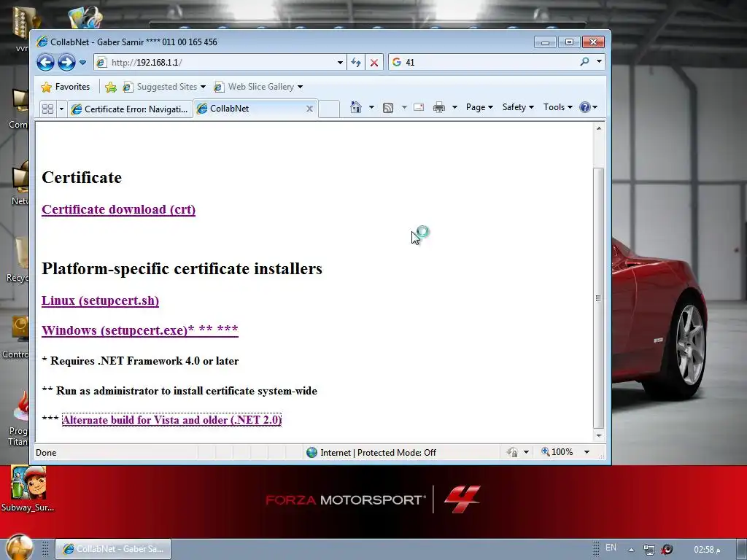747x560 pixels.
Task: Switch to the Certificate Error tab
Action: pyautogui.click(x=130, y=109)
